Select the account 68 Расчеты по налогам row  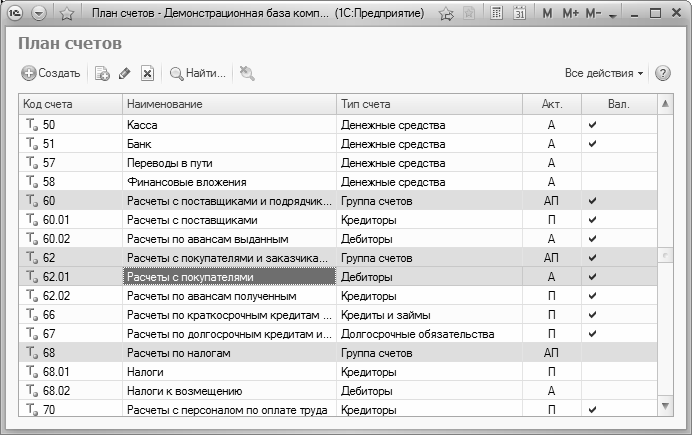click(229, 353)
